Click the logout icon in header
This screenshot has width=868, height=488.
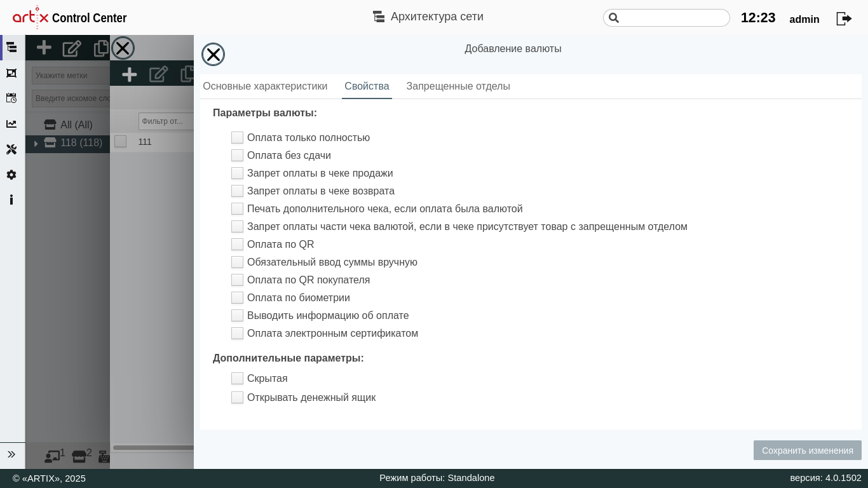click(x=843, y=18)
